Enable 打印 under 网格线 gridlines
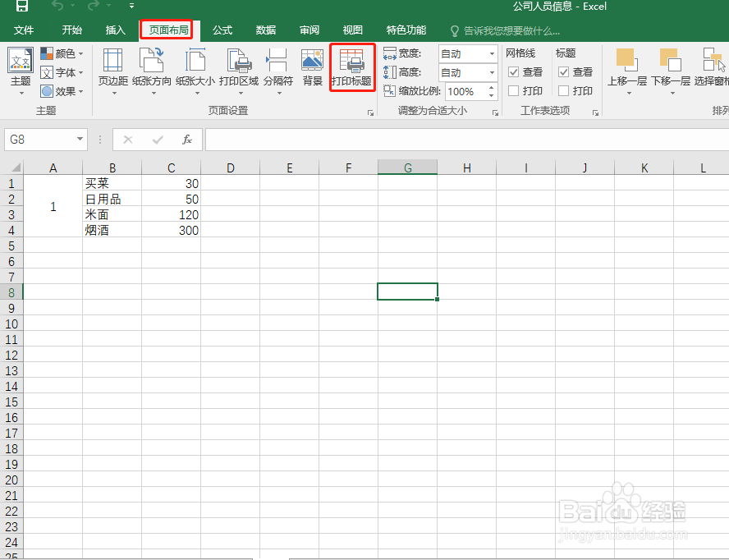 pos(513,90)
